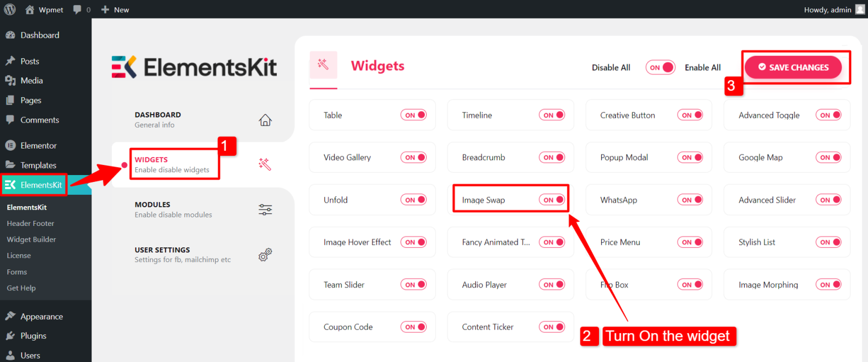Click the User Settings gear icon

tap(265, 255)
